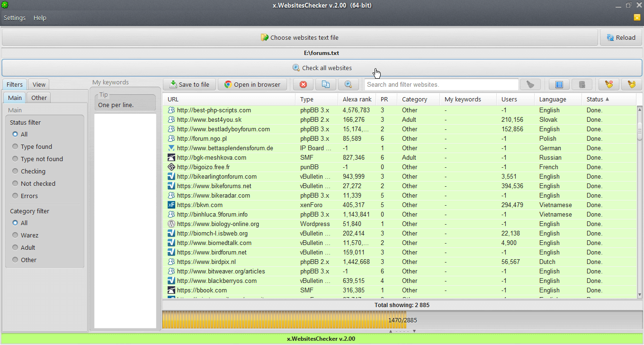This screenshot has width=644, height=345.
Task: Click the yellow icon at menu bar right
Action: (637, 18)
